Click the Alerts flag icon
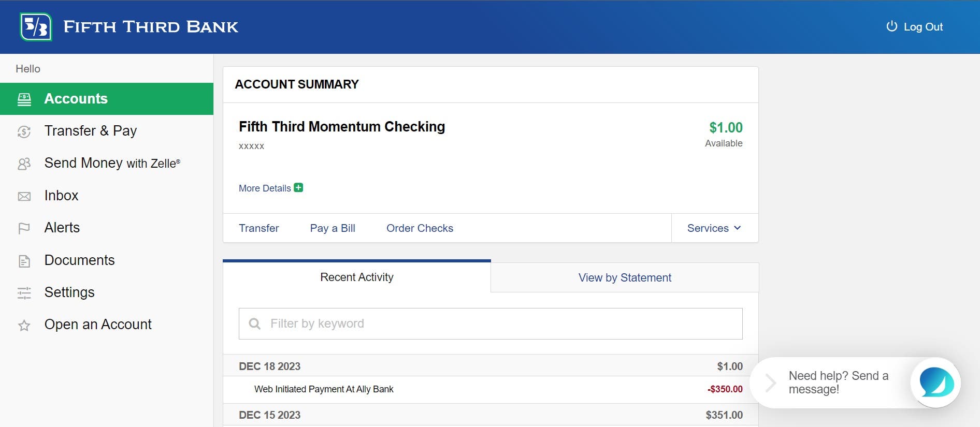Image resolution: width=980 pixels, height=427 pixels. pyautogui.click(x=24, y=228)
